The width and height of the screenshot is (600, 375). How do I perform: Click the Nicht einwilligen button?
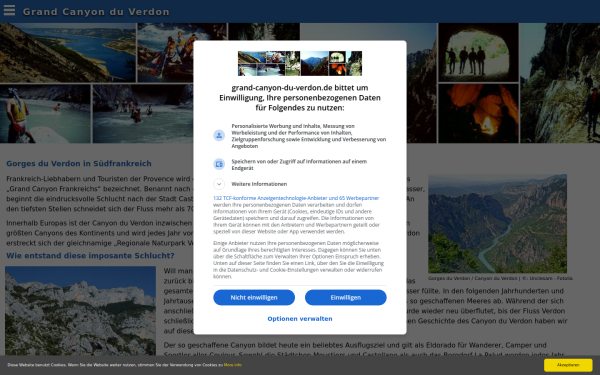254,297
